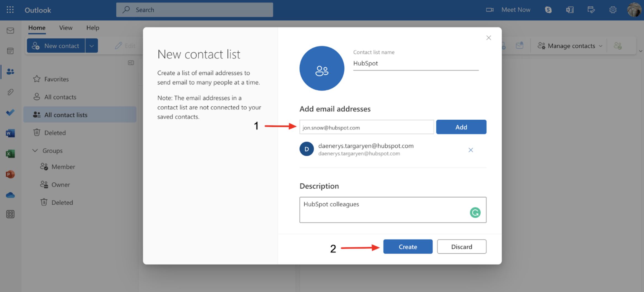644x292 pixels.
Task: Create the HubSpot contact list
Action: click(408, 247)
